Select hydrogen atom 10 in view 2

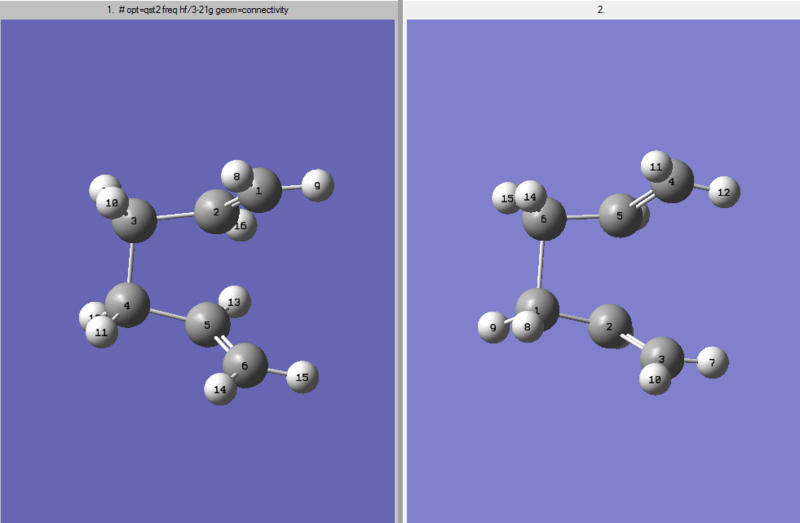coord(655,379)
